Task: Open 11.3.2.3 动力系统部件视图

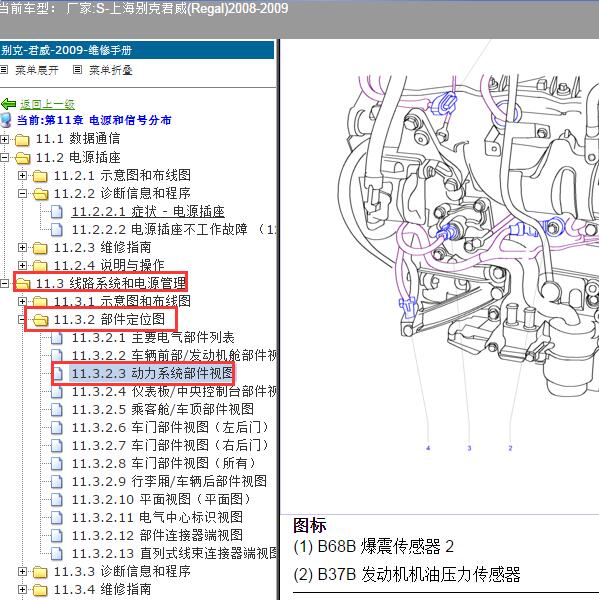Action: point(152,373)
